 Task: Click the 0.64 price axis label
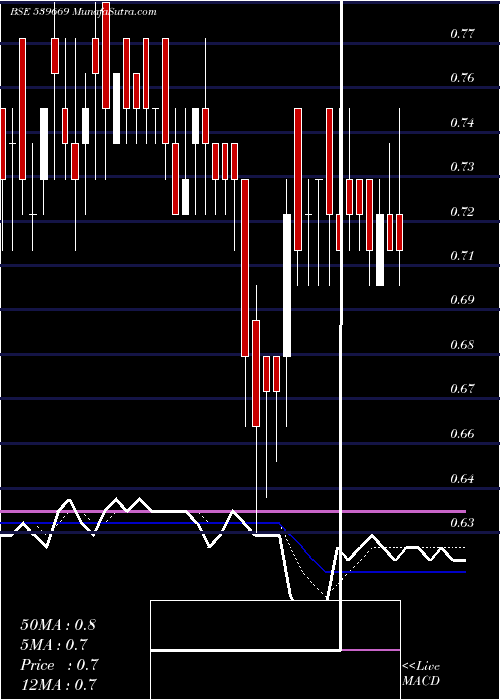tap(462, 479)
